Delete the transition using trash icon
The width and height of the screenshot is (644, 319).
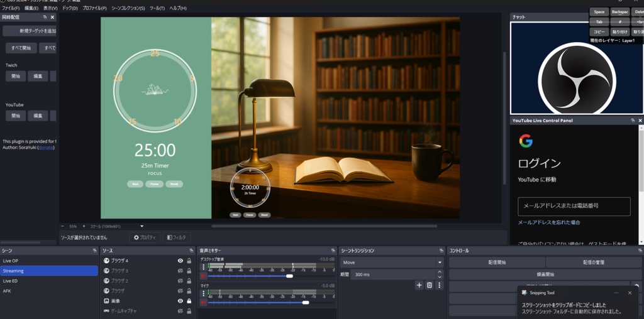click(x=430, y=285)
